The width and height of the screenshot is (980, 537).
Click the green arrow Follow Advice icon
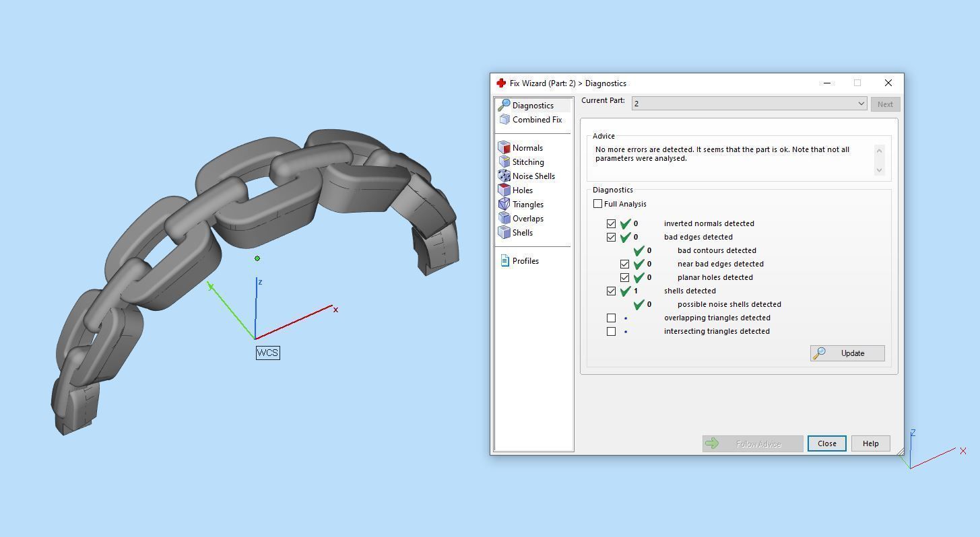click(712, 443)
